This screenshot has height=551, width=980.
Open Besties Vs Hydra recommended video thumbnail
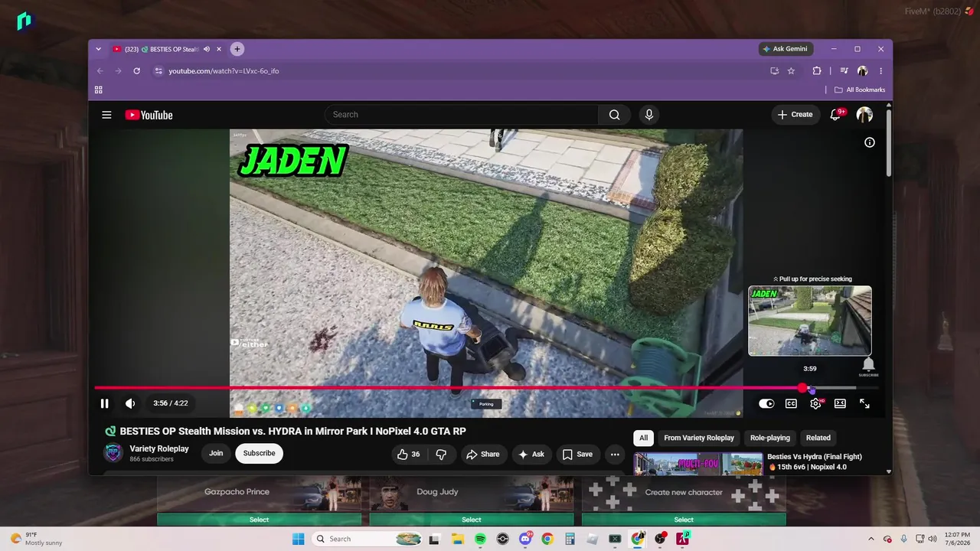tap(697, 463)
